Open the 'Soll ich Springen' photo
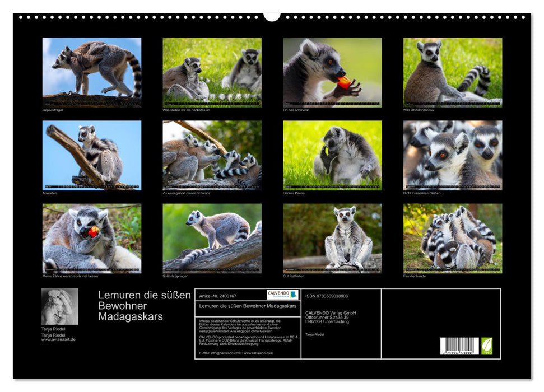This screenshot has height=392, width=544. pyautogui.click(x=212, y=239)
